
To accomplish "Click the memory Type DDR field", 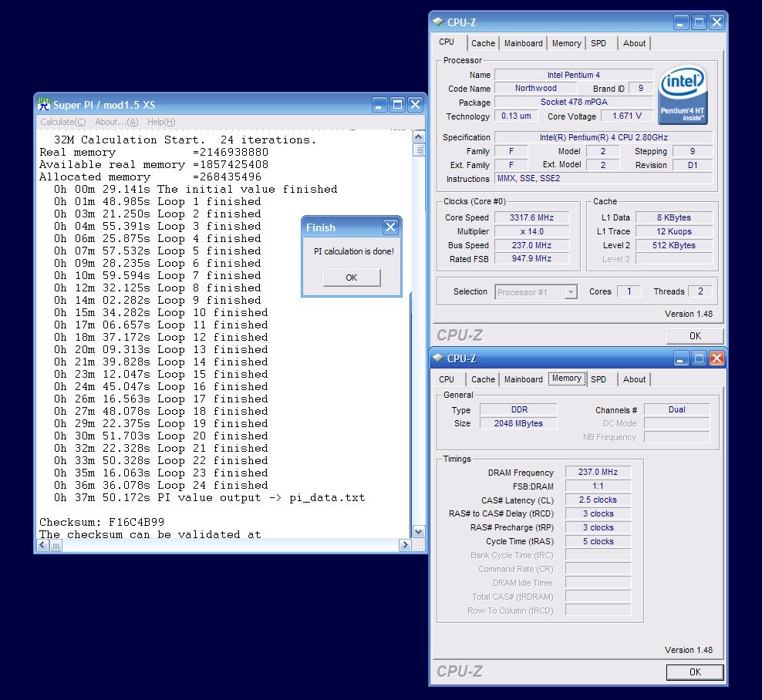I will pos(518,409).
